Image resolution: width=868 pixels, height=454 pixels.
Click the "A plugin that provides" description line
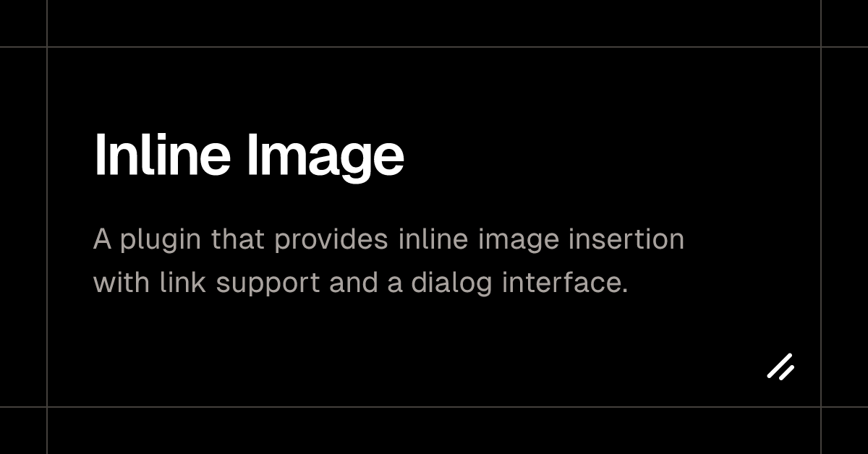coord(388,240)
